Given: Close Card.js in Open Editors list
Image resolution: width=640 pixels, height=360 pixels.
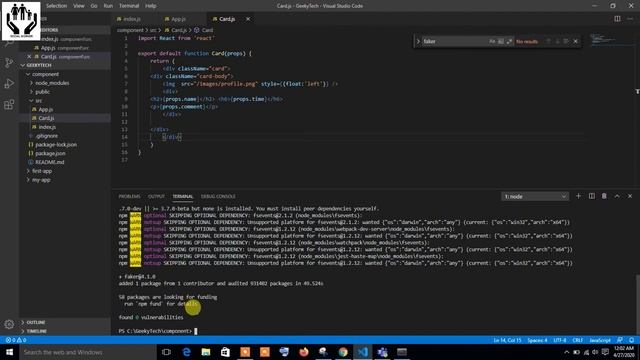Looking at the screenshot, I should point(29,56).
